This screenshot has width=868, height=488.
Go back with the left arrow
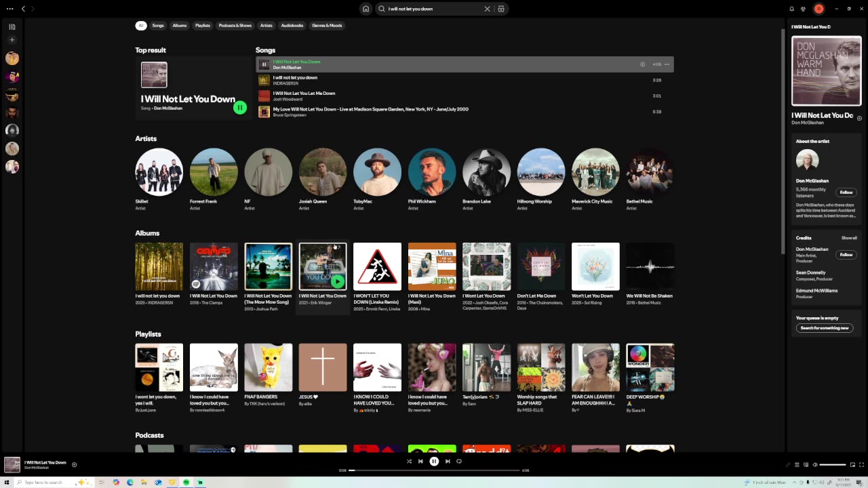tap(23, 9)
